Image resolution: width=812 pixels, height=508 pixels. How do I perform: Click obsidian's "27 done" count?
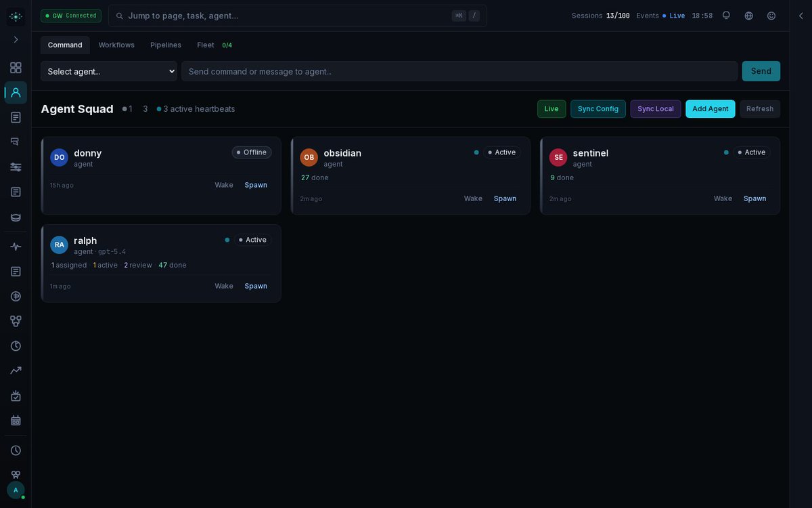pos(315,177)
